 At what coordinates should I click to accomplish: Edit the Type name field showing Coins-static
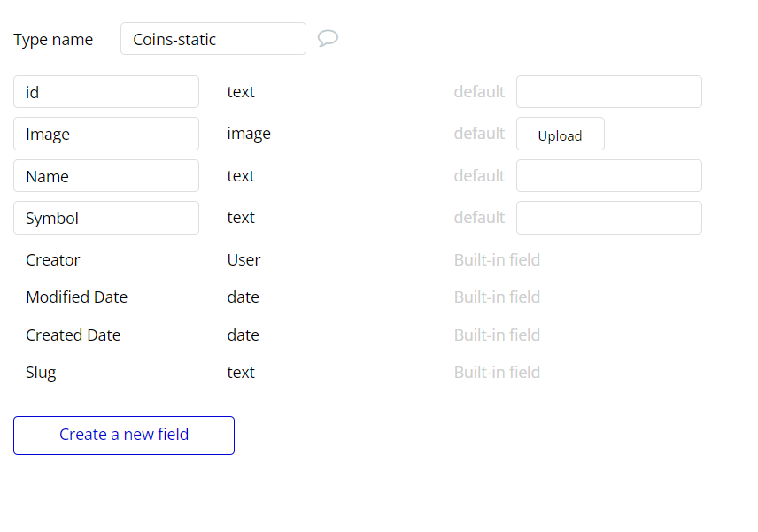213,39
